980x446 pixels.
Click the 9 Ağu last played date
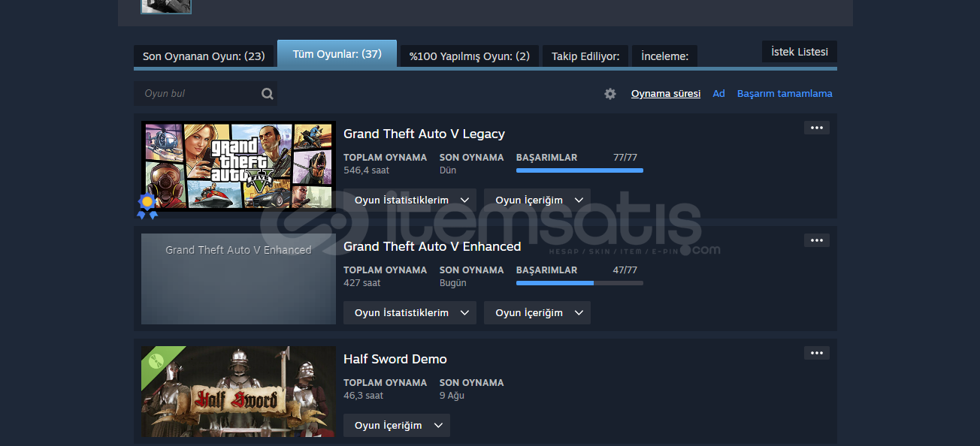(452, 396)
